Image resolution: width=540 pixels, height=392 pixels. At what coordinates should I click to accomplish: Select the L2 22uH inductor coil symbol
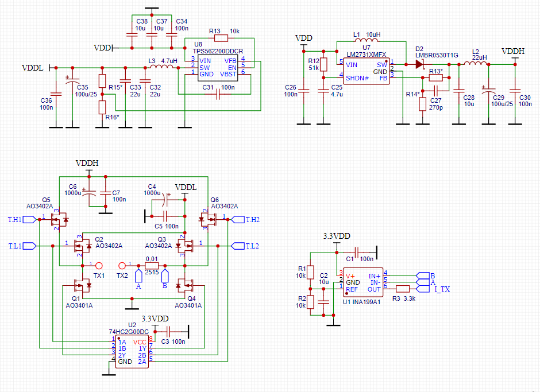475,63
